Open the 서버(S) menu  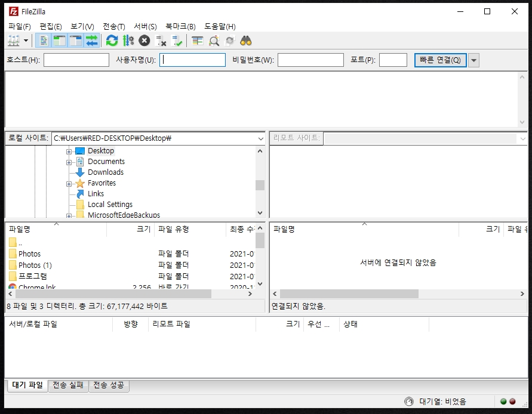[145, 26]
